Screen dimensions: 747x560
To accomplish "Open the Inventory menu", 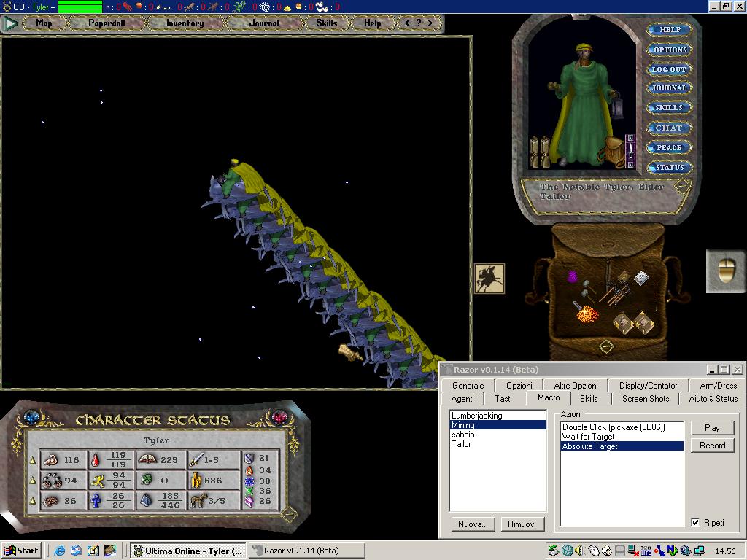I will (185, 23).
